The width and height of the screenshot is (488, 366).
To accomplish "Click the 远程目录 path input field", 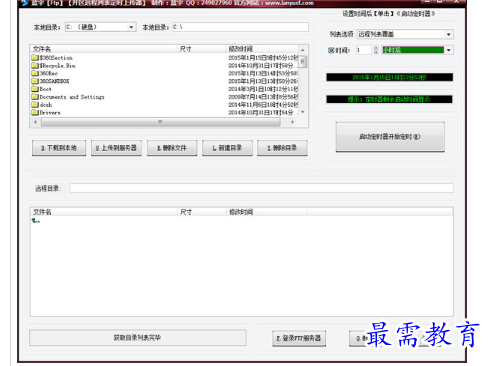I will click(x=261, y=188).
